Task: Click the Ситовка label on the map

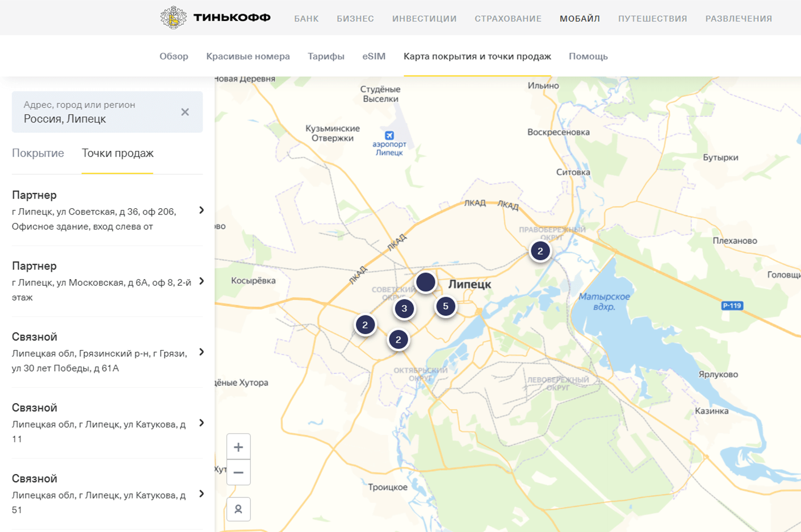Action: [x=573, y=172]
